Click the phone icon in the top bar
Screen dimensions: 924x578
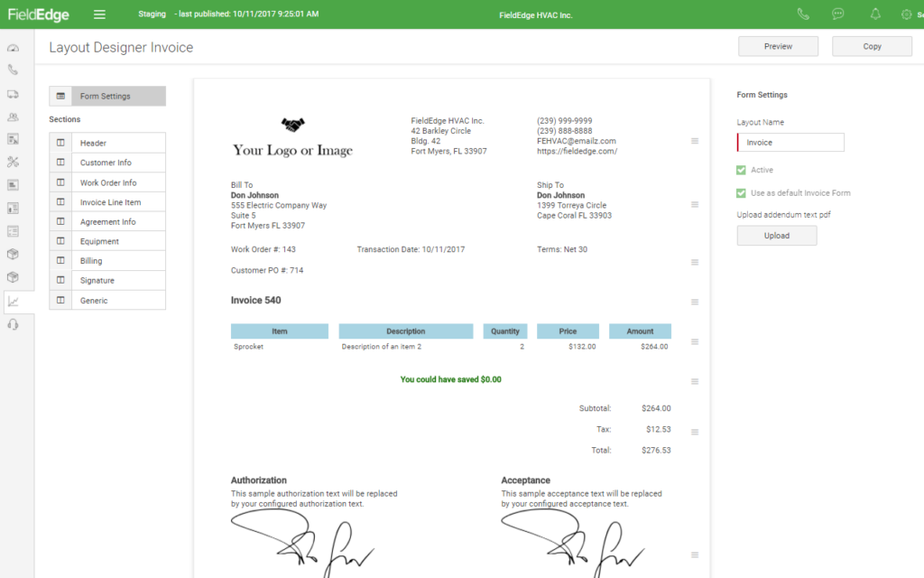click(803, 14)
